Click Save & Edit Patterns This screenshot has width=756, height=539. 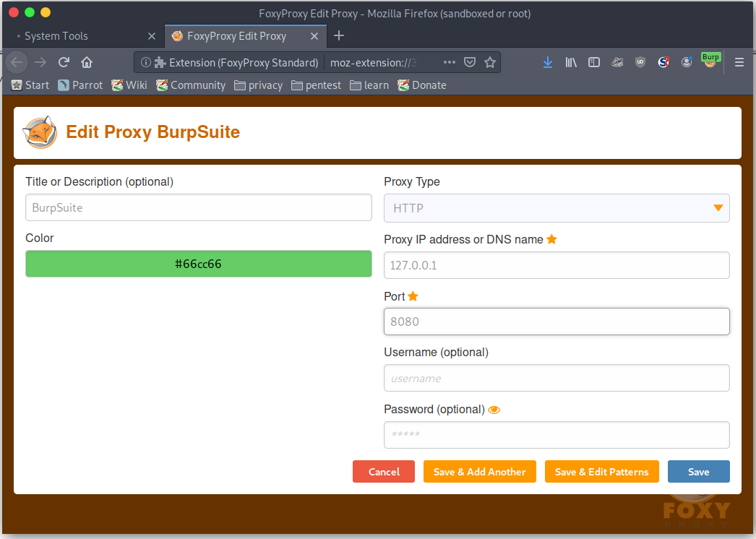tap(602, 472)
